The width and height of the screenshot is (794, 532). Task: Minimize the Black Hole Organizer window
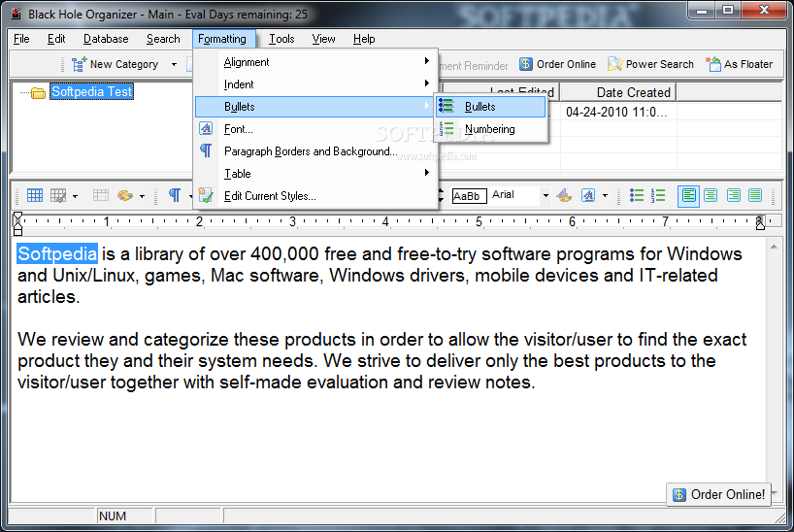click(x=702, y=10)
